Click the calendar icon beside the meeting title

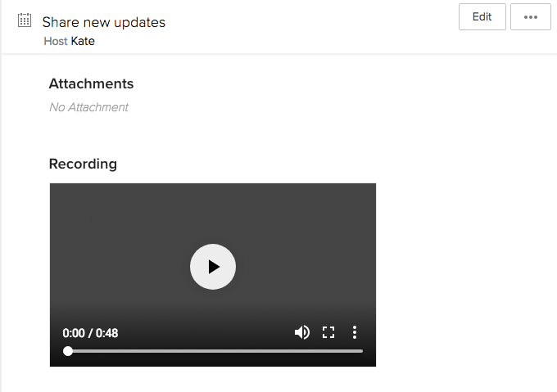tap(25, 20)
